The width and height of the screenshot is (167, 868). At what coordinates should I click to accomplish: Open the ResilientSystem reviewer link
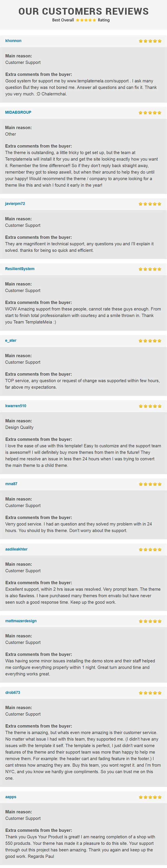20,269
